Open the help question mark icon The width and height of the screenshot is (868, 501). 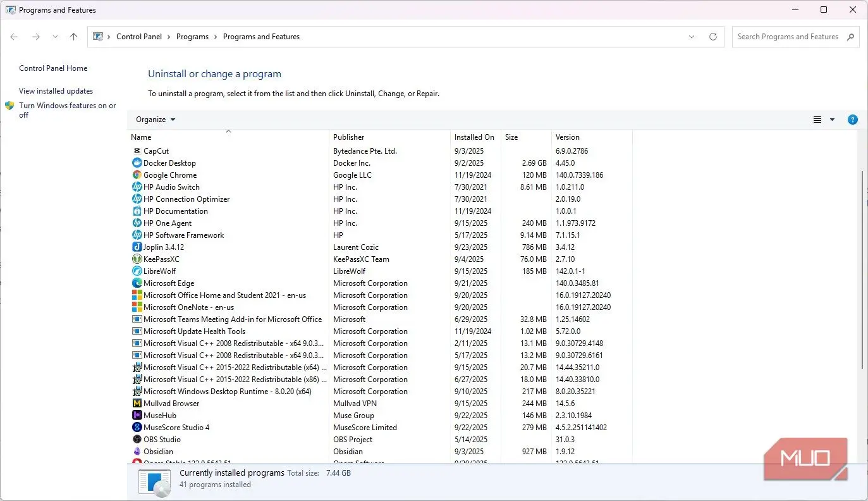(852, 120)
